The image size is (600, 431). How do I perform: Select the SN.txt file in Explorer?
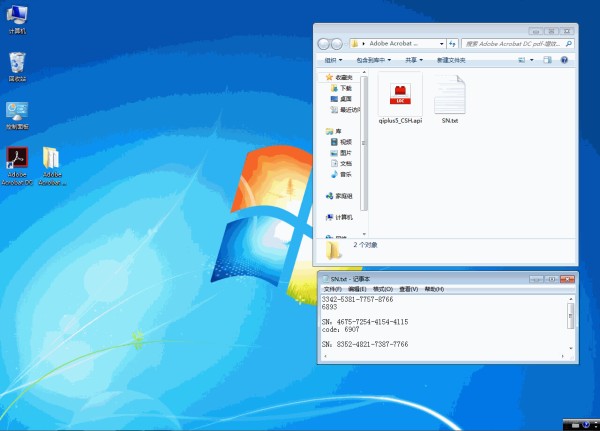(450, 99)
